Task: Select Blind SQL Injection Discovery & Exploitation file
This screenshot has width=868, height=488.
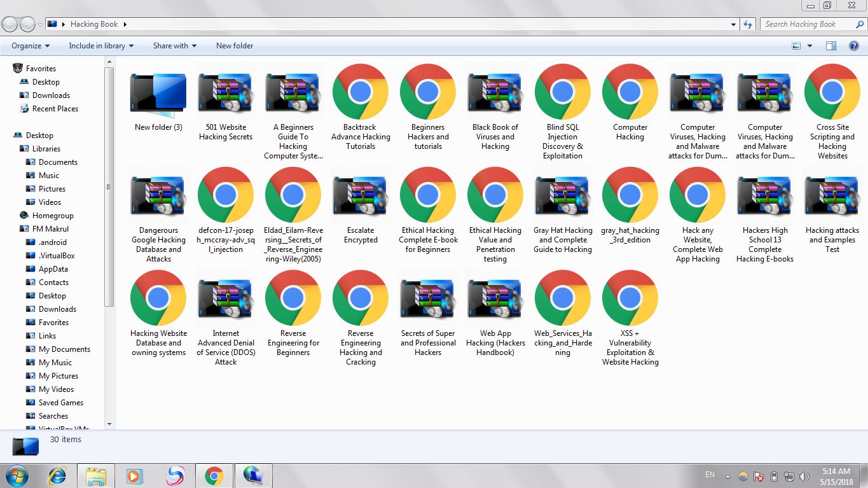Action: tap(563, 112)
